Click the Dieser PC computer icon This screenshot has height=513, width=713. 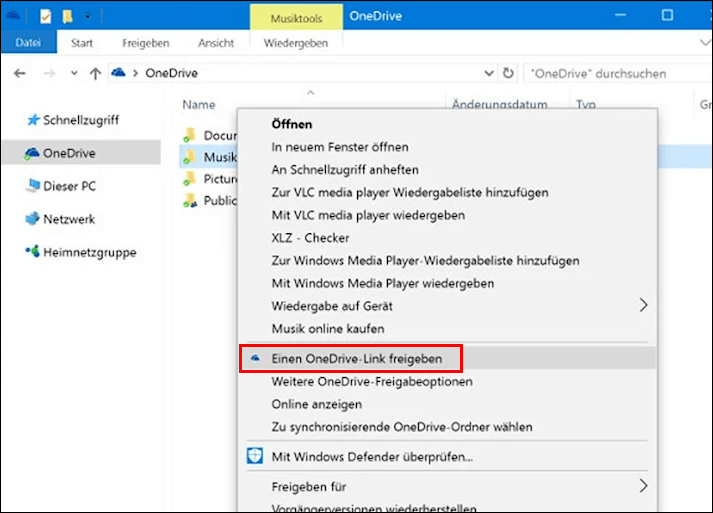33,185
